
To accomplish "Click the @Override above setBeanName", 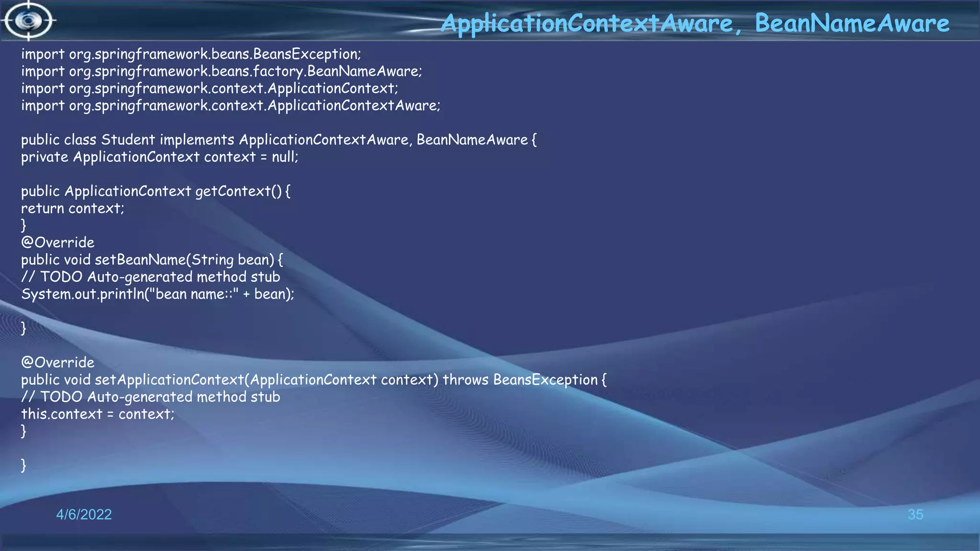I will click(x=58, y=242).
